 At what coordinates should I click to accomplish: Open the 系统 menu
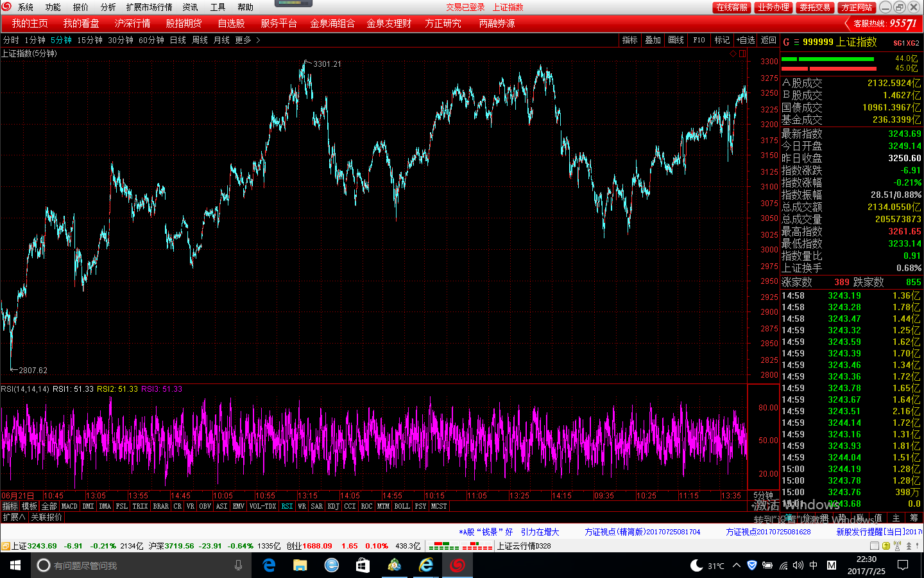26,7
